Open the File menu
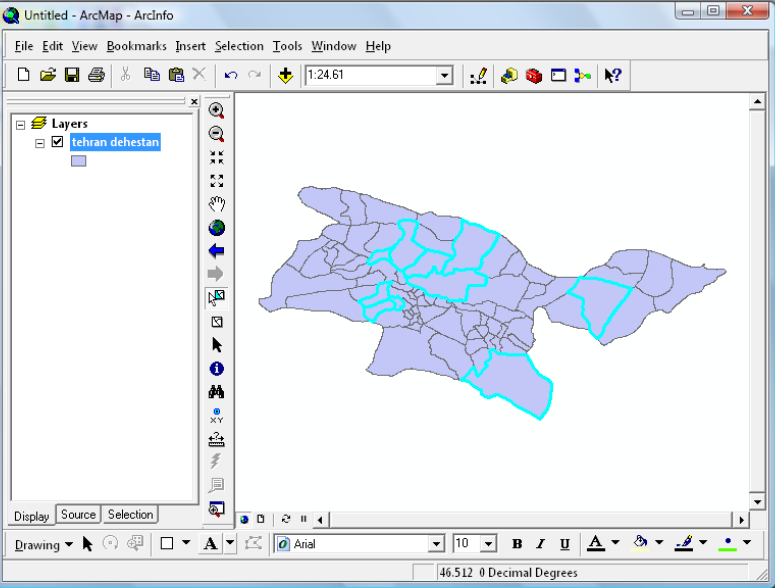The image size is (775, 588). pyautogui.click(x=24, y=46)
